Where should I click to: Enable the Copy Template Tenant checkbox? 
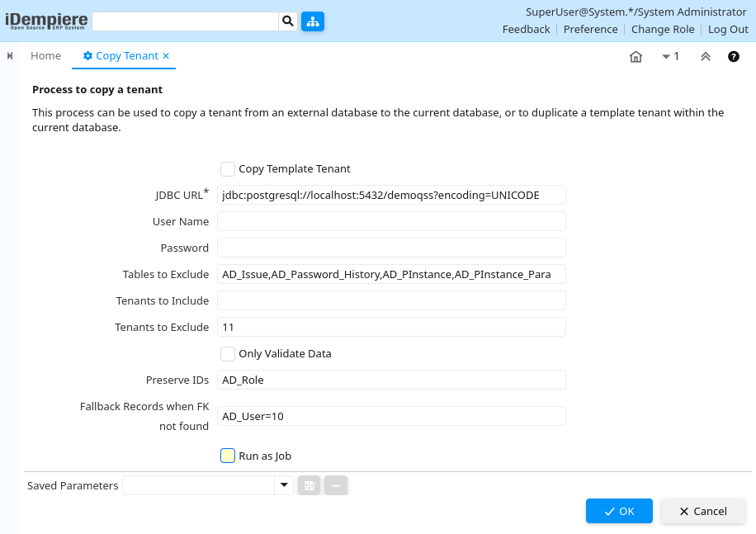pyautogui.click(x=228, y=168)
